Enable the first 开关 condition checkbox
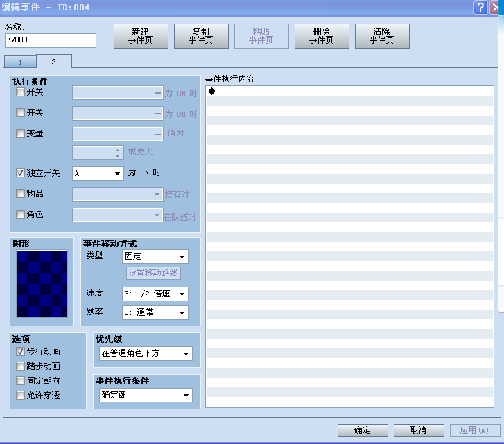The width and height of the screenshot is (504, 444). pos(20,92)
